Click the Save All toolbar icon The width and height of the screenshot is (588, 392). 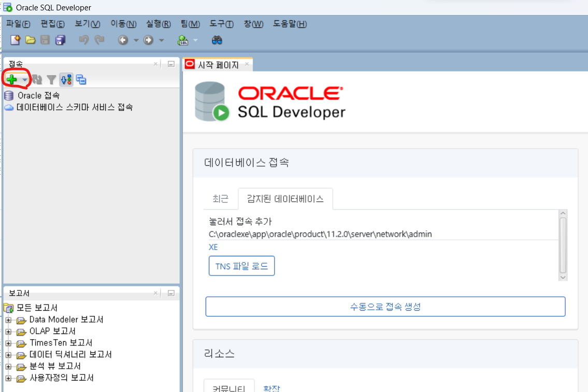click(x=61, y=40)
